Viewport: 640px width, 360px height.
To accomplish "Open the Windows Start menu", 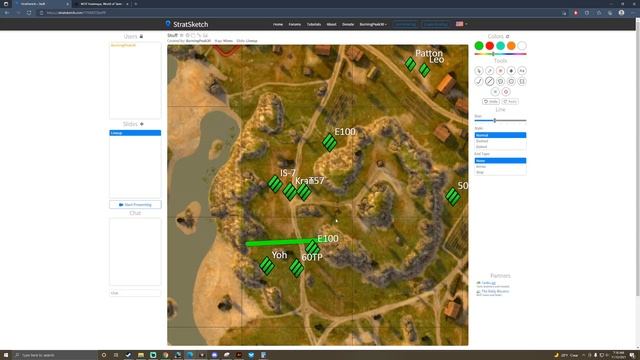I will [6, 355].
